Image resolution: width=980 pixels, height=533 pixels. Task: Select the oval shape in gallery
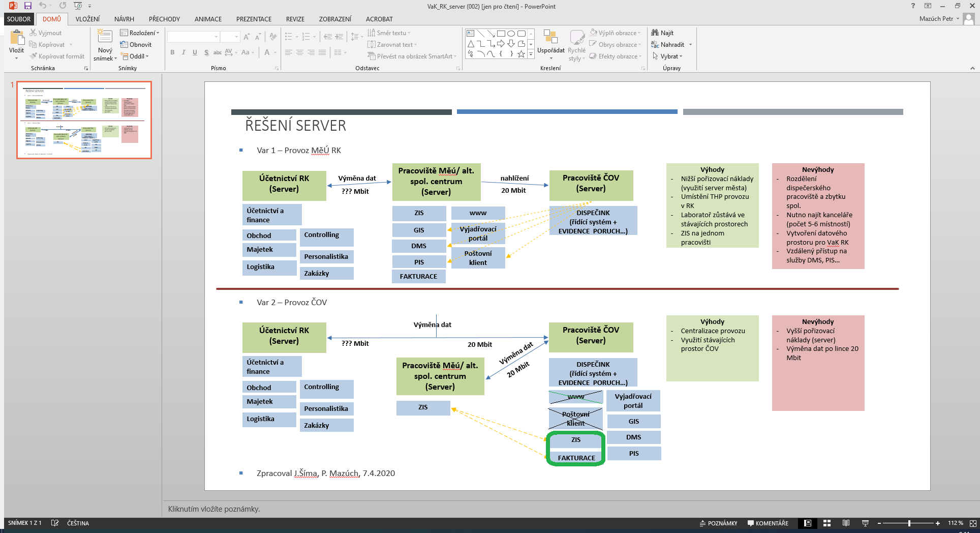click(511, 34)
